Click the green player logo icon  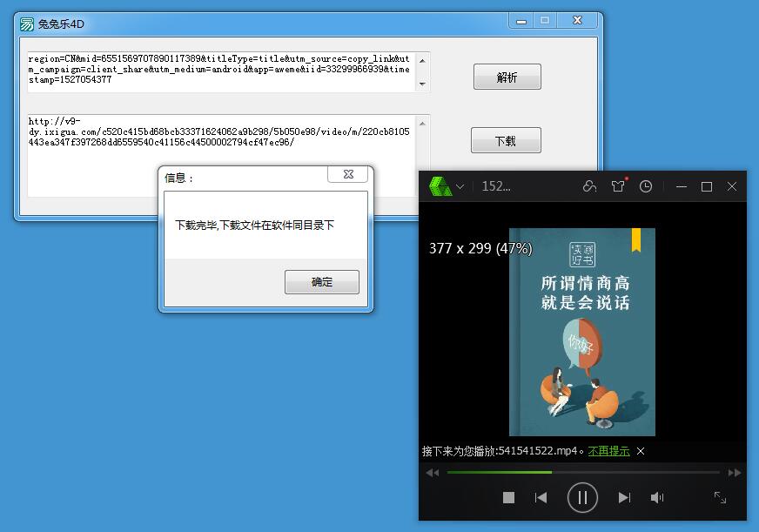point(440,186)
